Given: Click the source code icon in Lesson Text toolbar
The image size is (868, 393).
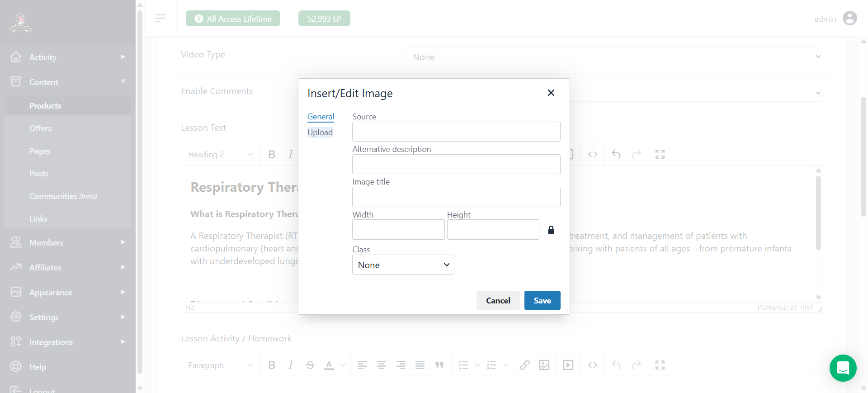Looking at the screenshot, I should 592,154.
